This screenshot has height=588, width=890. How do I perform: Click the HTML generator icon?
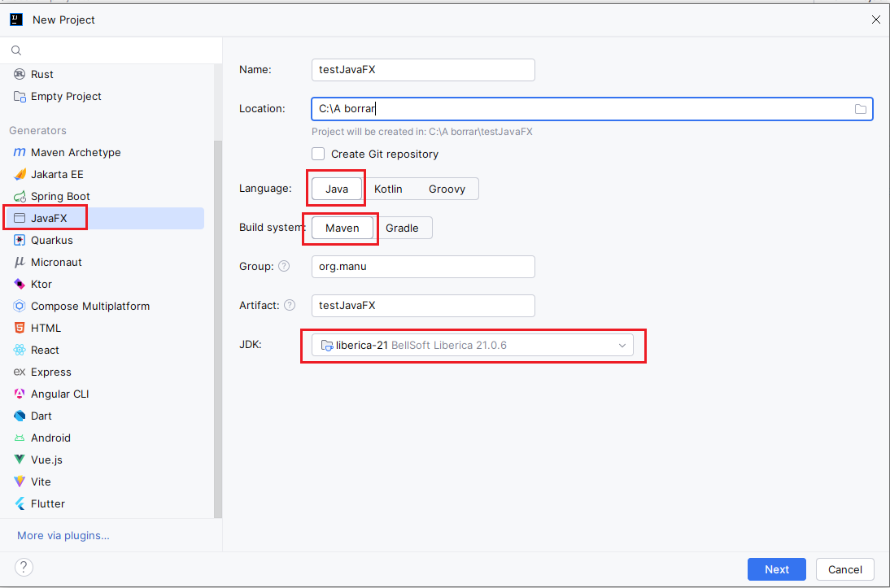[20, 328]
